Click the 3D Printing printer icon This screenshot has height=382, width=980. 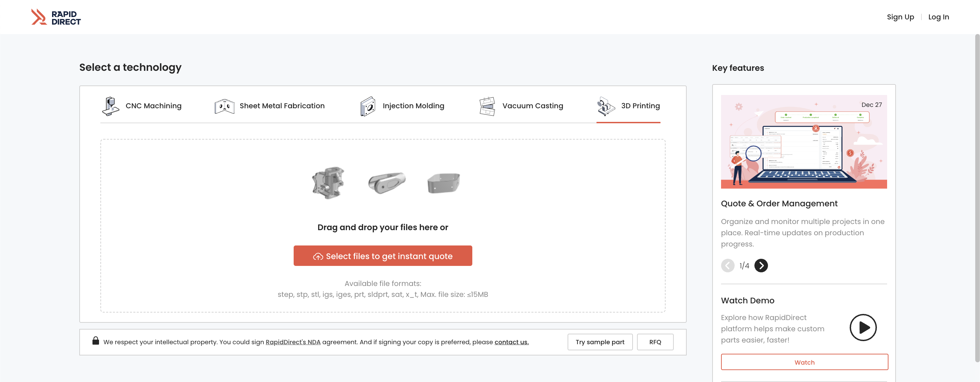pos(606,106)
